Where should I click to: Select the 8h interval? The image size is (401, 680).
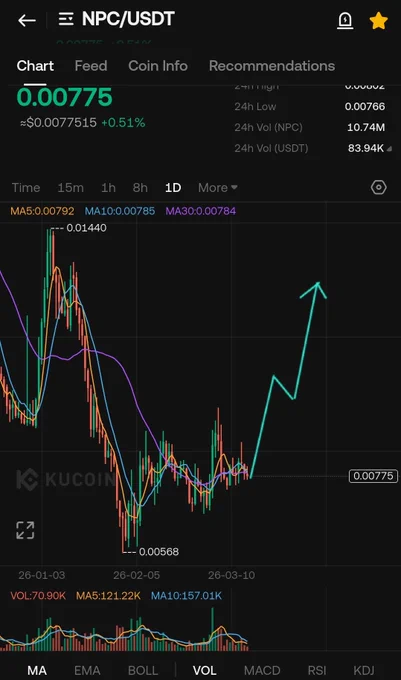tap(140, 188)
